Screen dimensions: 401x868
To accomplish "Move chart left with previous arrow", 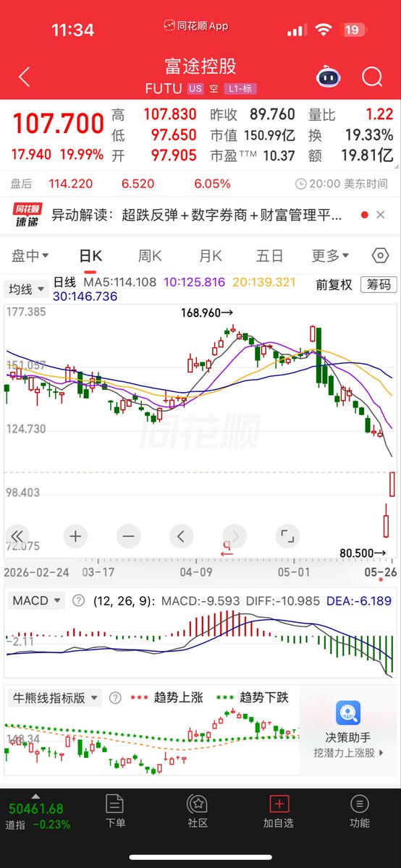I will tap(181, 536).
